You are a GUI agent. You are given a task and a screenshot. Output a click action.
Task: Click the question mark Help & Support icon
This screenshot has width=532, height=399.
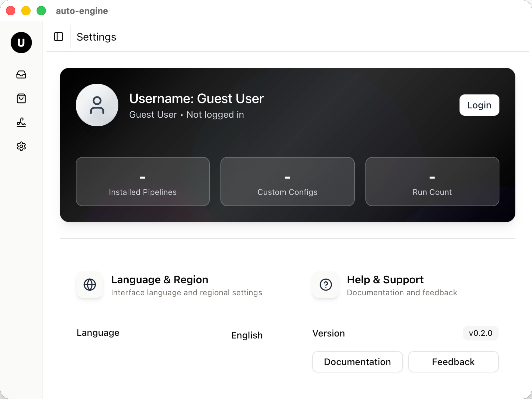click(x=325, y=285)
